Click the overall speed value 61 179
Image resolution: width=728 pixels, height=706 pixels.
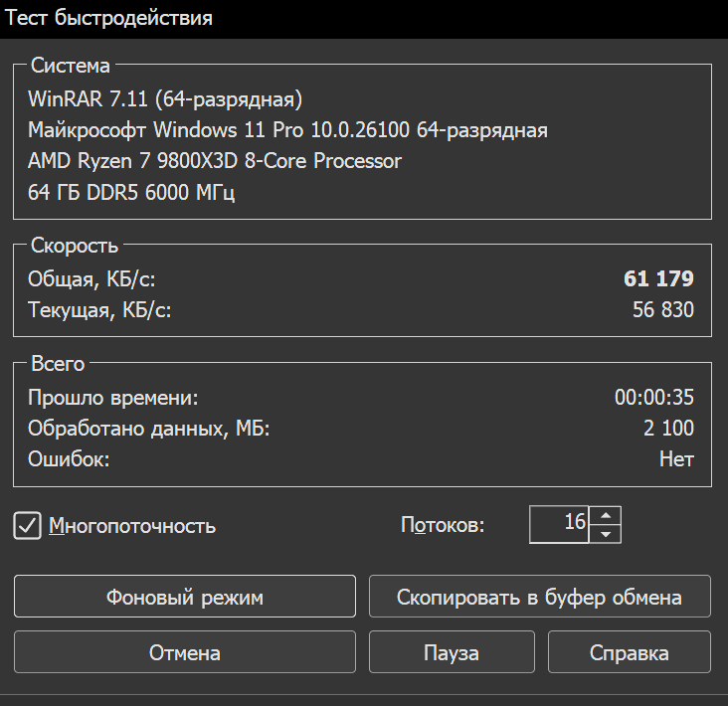(x=658, y=278)
